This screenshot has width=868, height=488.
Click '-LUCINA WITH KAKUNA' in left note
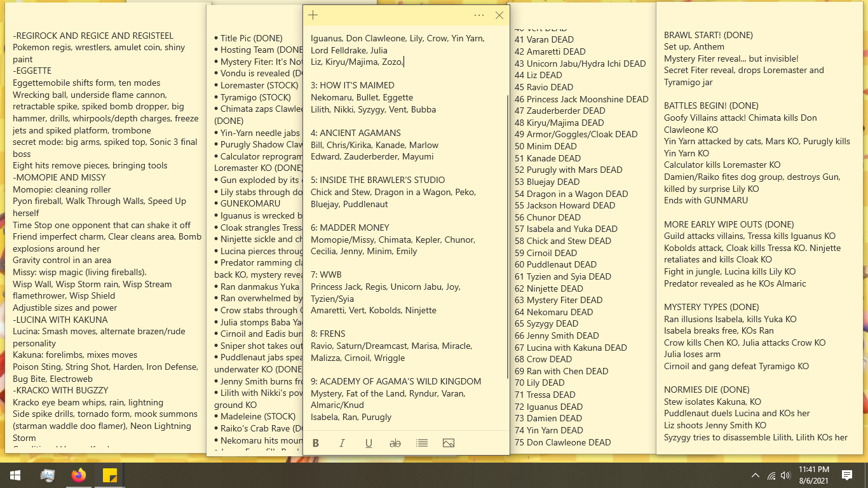pyautogui.click(x=60, y=320)
